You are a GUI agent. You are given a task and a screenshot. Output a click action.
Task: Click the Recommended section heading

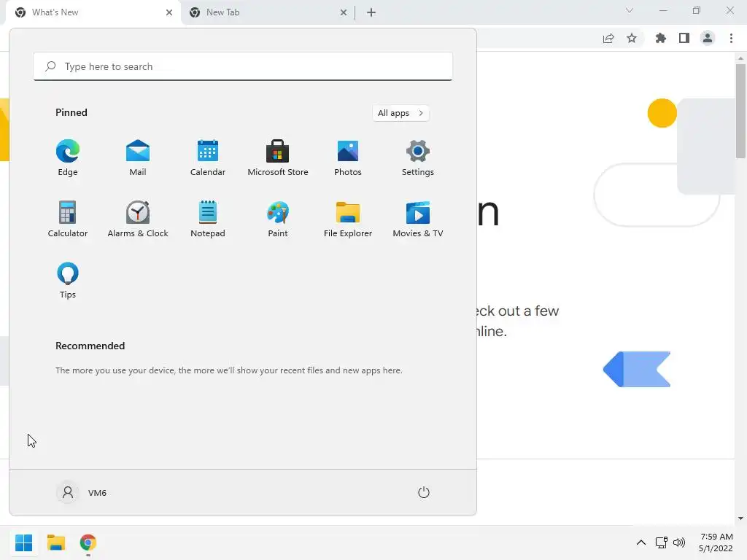(x=90, y=346)
